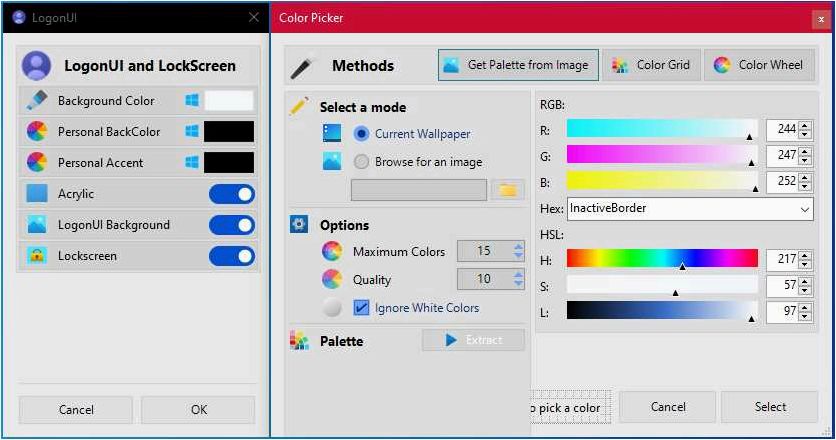
Task: Select the Current Wallpaper radio button
Action: [x=361, y=133]
